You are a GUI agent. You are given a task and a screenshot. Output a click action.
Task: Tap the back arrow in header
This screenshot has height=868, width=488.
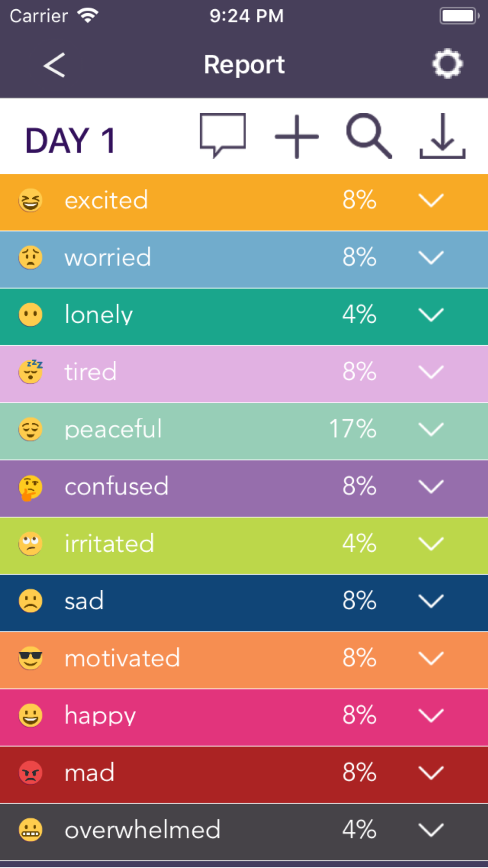54,65
